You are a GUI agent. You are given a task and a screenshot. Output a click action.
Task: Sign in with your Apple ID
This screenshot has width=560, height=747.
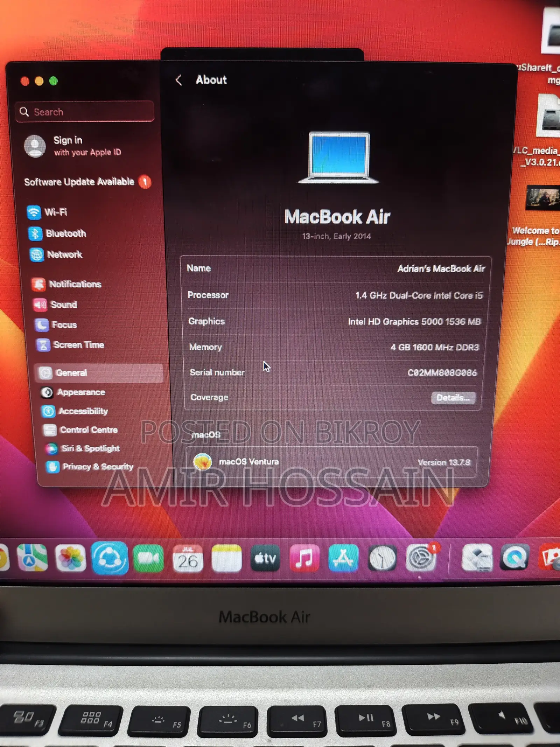point(73,146)
